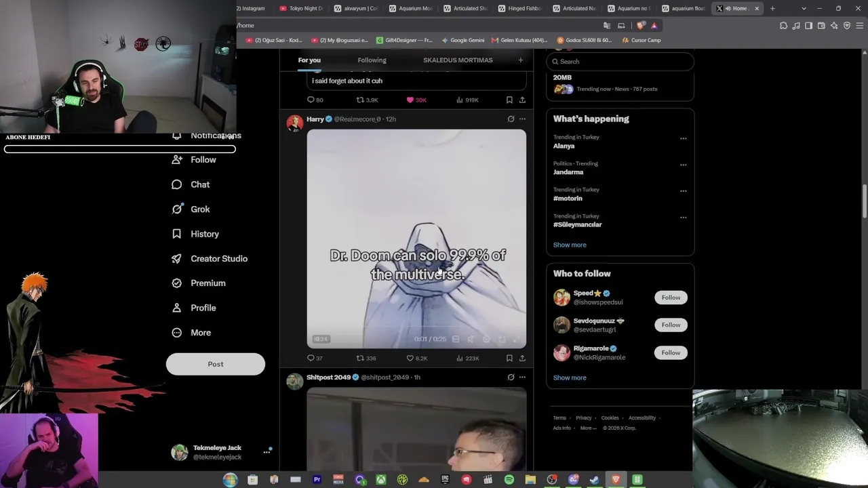Open the Cursor Camp bookmark

pos(641,40)
